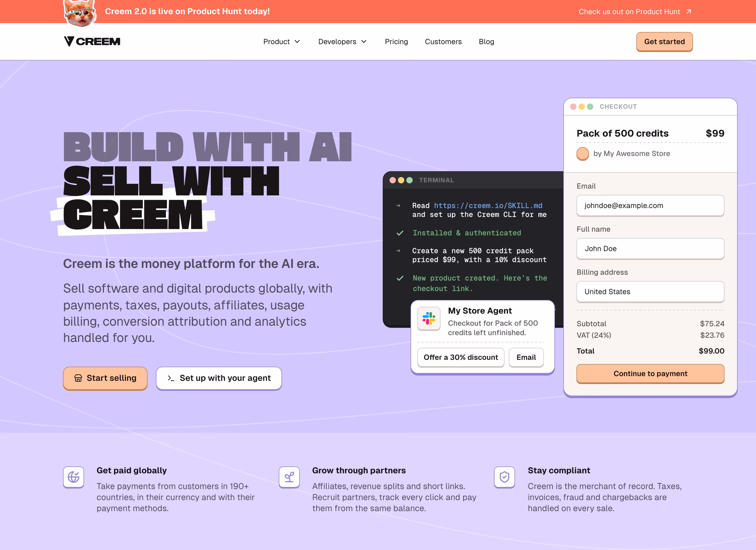Click the Billing address United States field

point(650,292)
